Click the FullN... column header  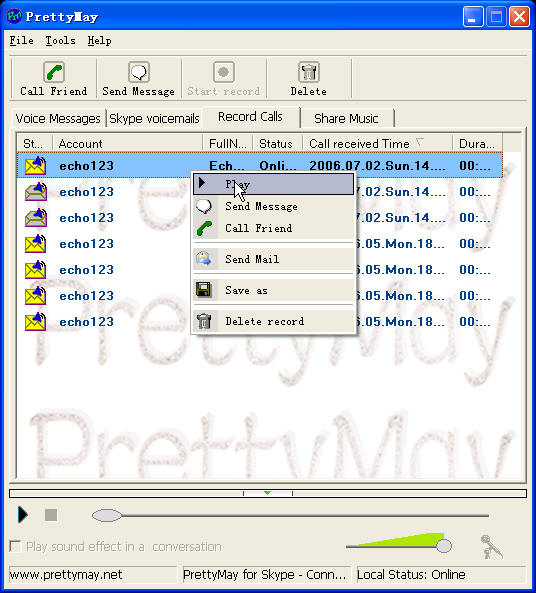228,144
